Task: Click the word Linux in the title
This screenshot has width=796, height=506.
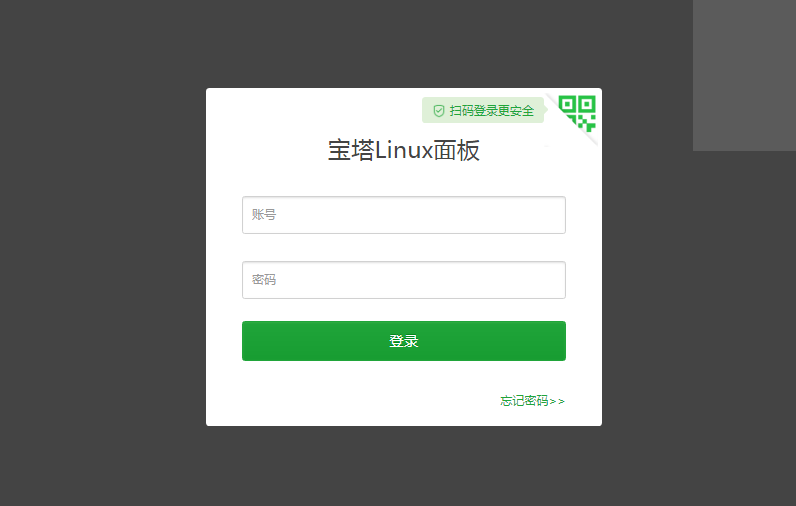Action: pos(404,150)
